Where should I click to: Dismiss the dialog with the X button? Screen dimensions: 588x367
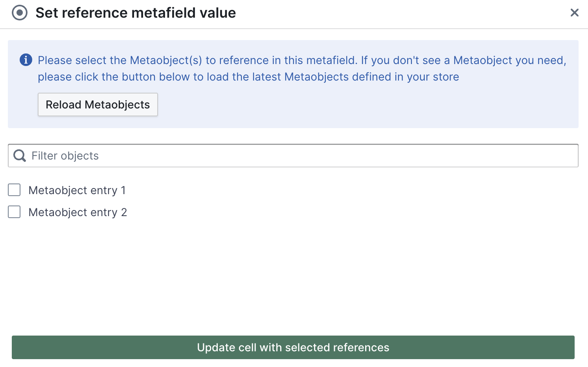(x=574, y=13)
